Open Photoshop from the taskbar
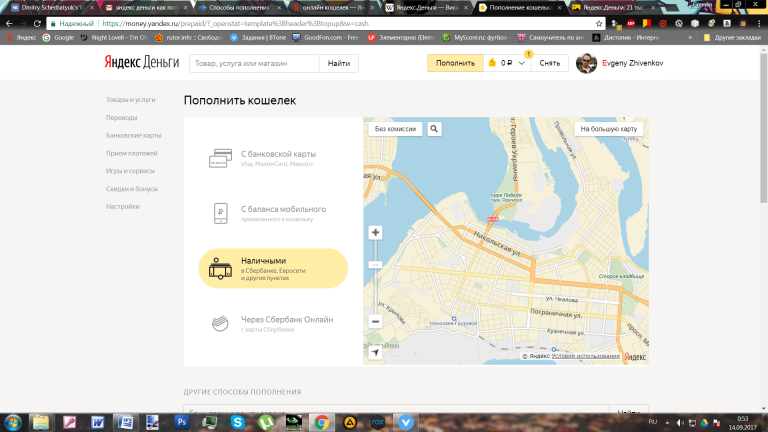768x432 pixels. pyautogui.click(x=182, y=422)
